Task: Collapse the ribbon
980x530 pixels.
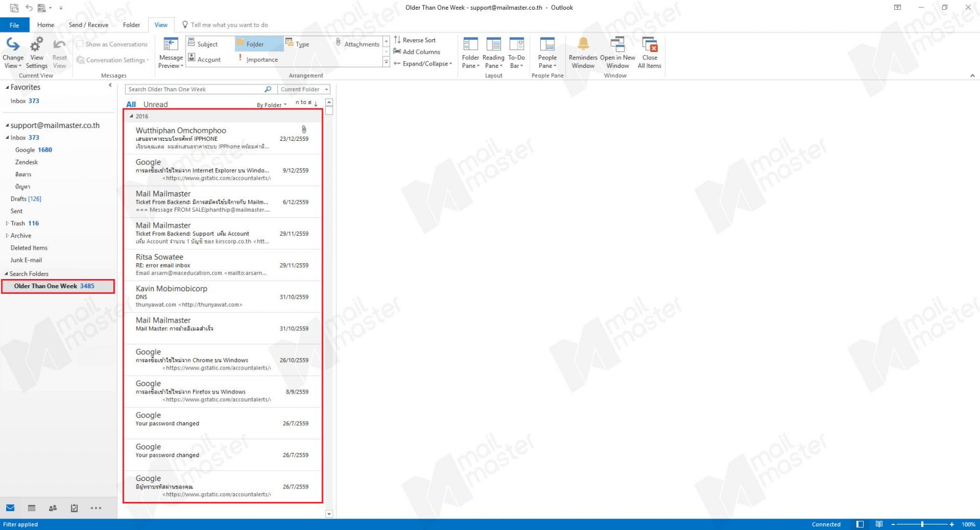Action: [972, 75]
